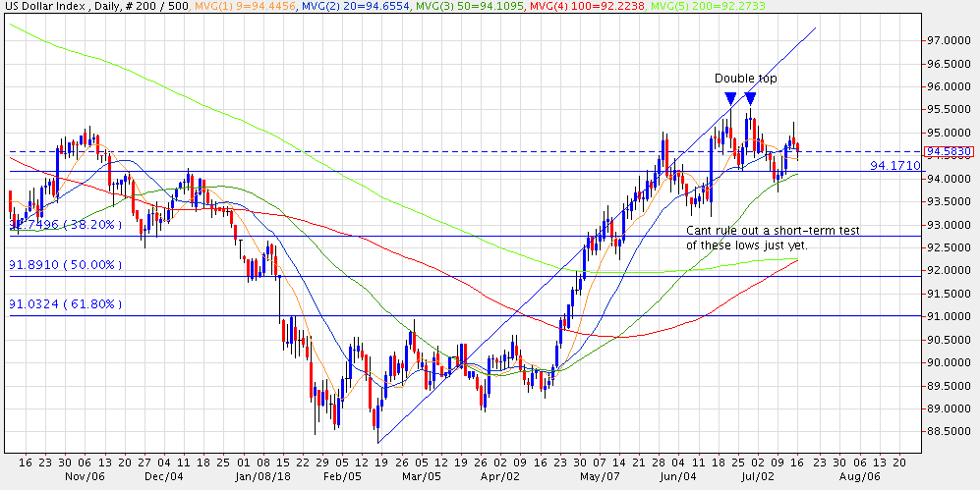The height and width of the screenshot is (490, 980).
Task: Click the 92.0000 price axis label
Action: [949, 271]
